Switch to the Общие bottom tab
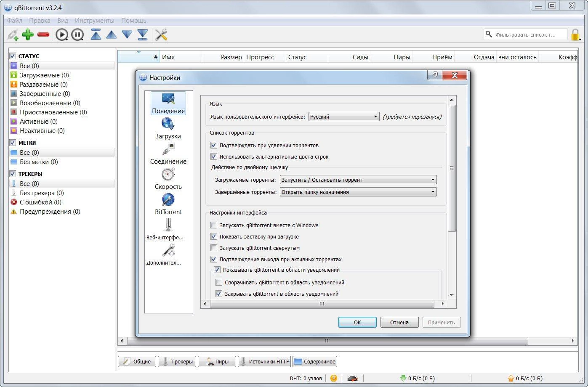Screen dimensions: 588x387 [x=137, y=361]
